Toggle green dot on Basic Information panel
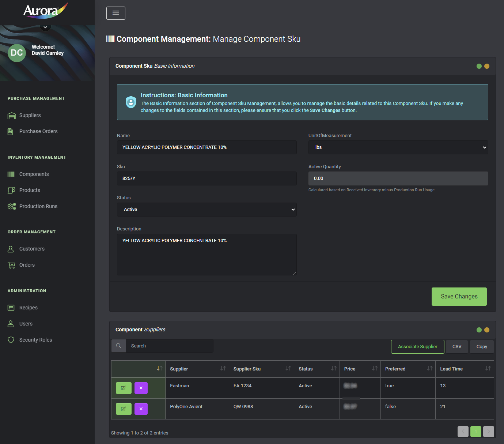Image resolution: width=504 pixels, height=444 pixels. coord(479,66)
